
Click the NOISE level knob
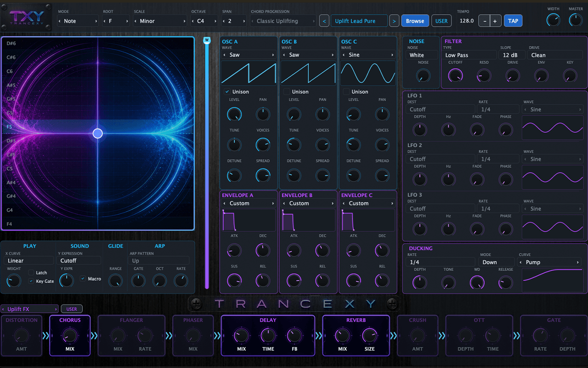point(423,75)
